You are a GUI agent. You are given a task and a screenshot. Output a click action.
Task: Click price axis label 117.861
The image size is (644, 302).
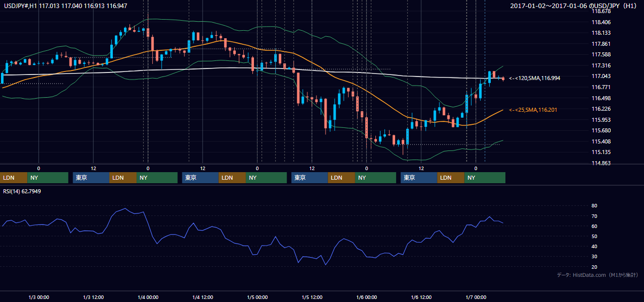pos(601,44)
